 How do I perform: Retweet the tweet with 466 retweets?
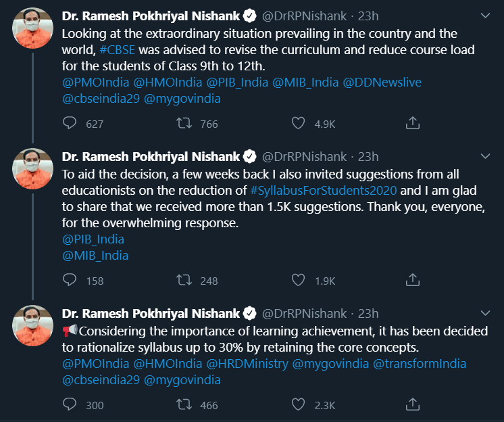tap(183, 404)
